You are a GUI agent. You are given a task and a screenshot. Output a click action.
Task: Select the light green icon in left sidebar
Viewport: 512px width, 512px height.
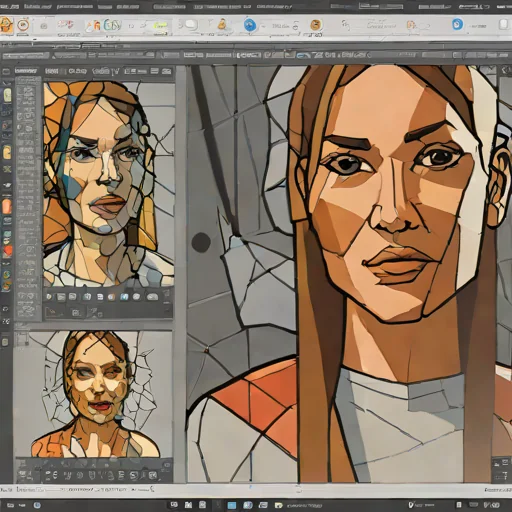[7, 96]
